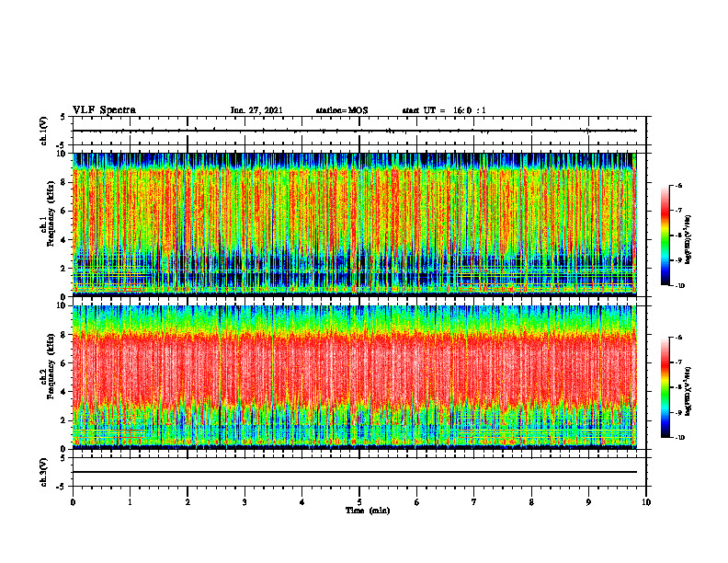The width and height of the screenshot is (728, 563).
Task: Click the "-5" tick on ch.3(V) axis
Action: point(62,487)
